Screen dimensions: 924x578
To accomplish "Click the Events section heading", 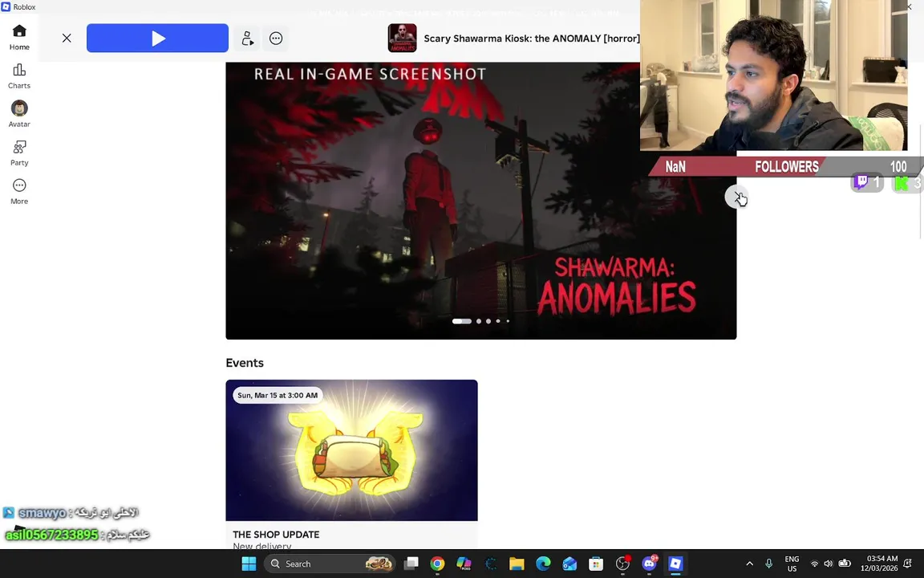I will 245,363.
